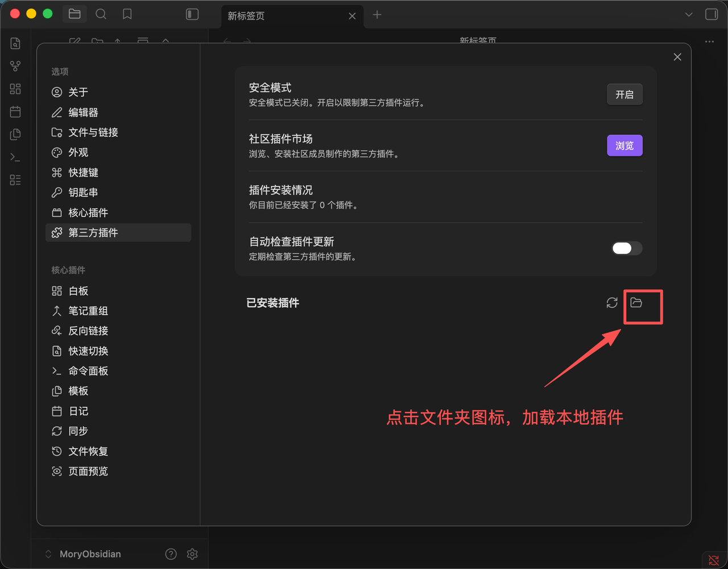Image resolution: width=728 pixels, height=569 pixels.
Task: Open MoryObsidian vault switcher
Action: (83, 554)
